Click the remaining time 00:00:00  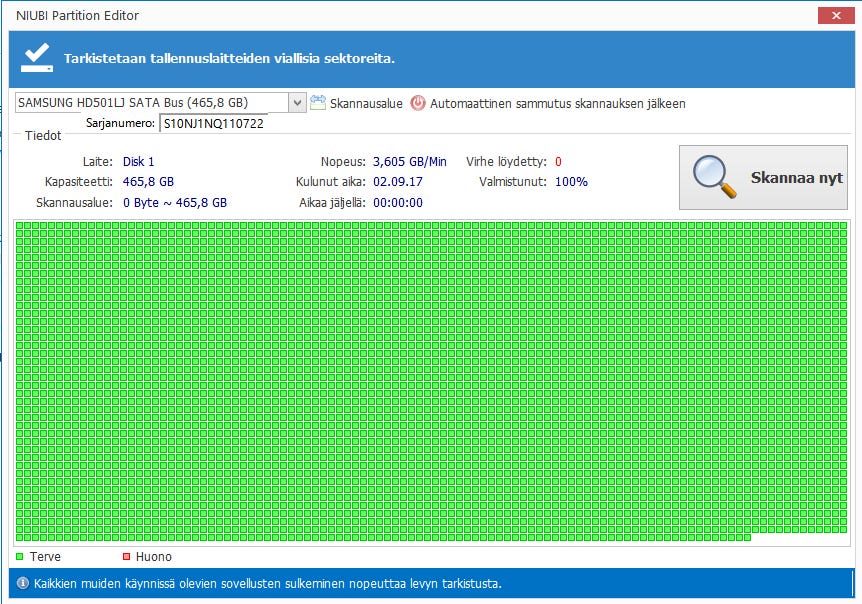tap(398, 202)
